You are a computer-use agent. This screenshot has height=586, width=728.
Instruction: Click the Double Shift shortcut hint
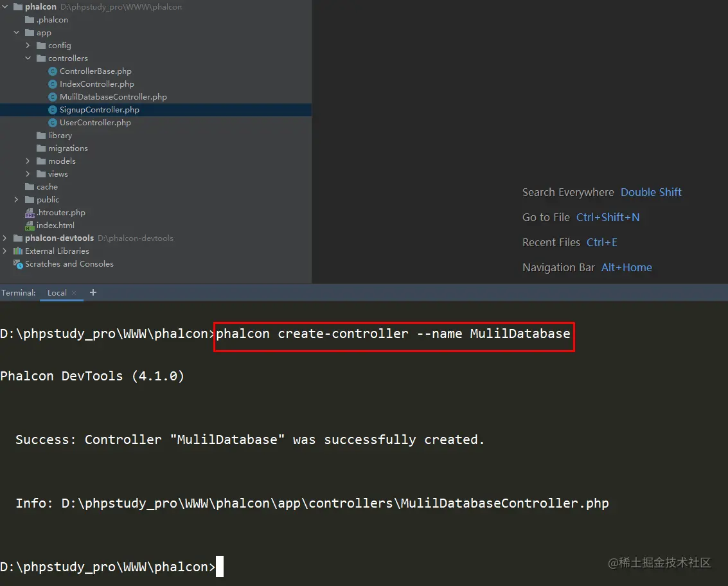click(x=651, y=192)
